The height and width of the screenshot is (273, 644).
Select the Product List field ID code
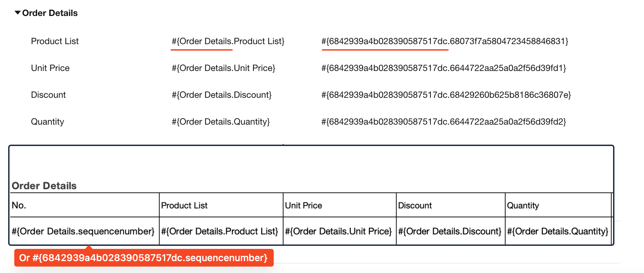coord(445,41)
